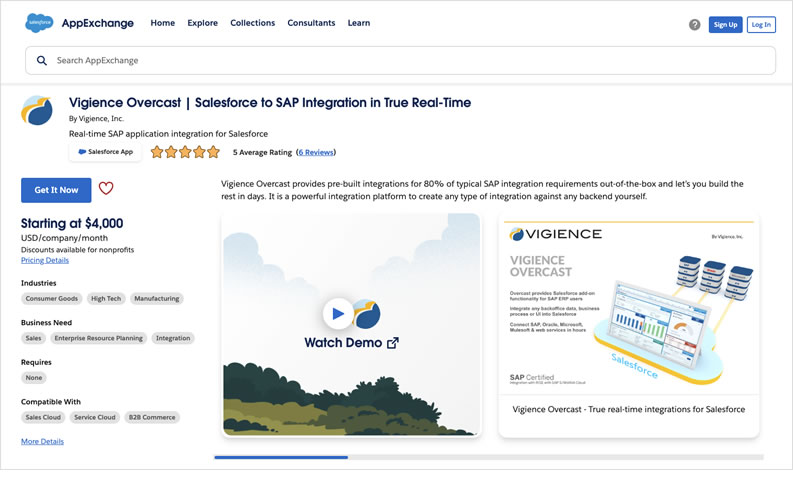
Task: Select the High Tech industry tag
Action: [x=106, y=298]
